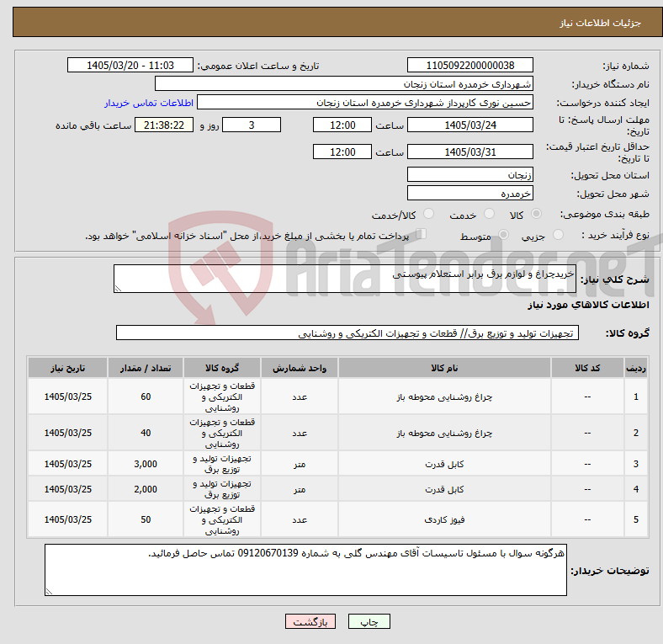Toggle the اسناد خزانه اسلامی payment checkbox

tap(422, 234)
